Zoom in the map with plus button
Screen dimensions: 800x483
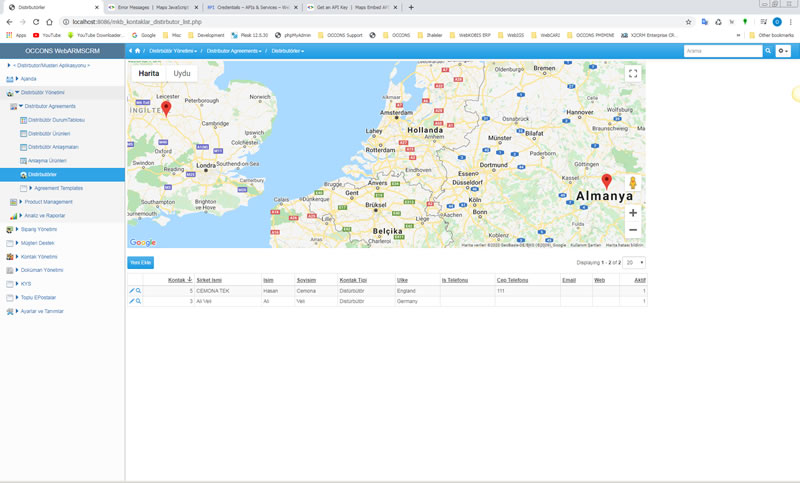tap(633, 213)
